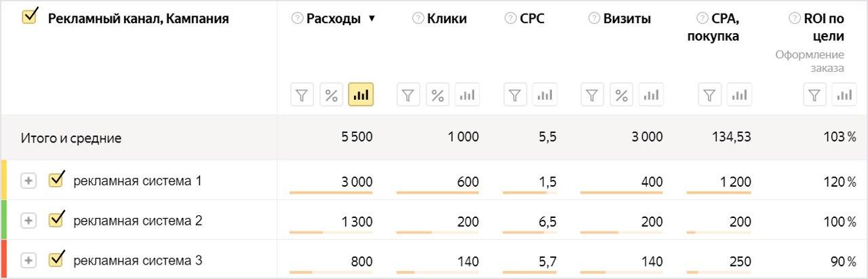Image resolution: width=868 pixels, height=279 pixels.
Task: Toggle checkbox for рекламная система 2
Action: pos(56,219)
